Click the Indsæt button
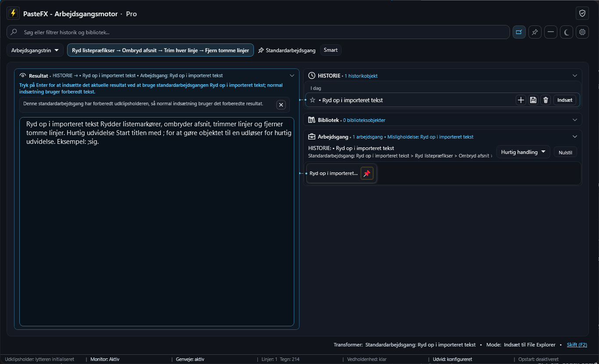Screen dimensions: 599x364 point(565,100)
